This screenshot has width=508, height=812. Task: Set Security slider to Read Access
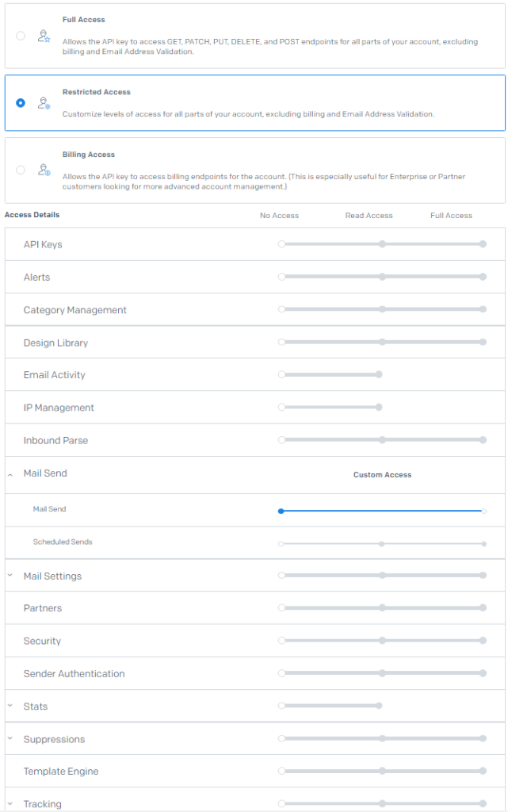(x=382, y=641)
